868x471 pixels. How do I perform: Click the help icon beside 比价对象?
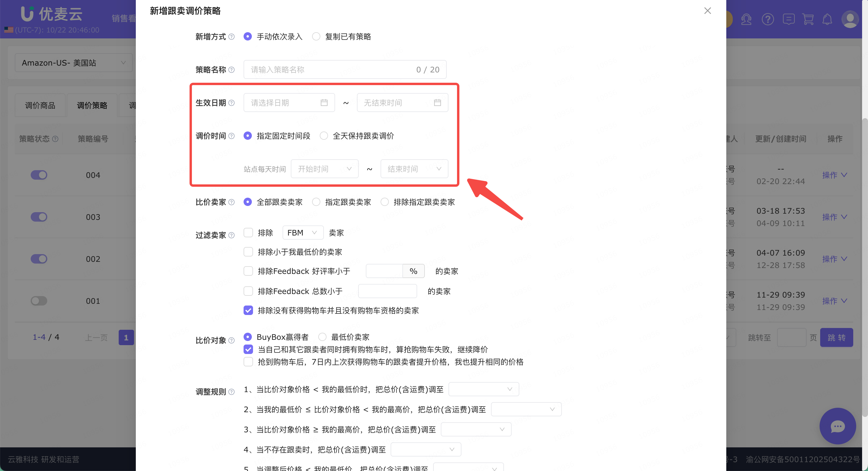coord(231,340)
